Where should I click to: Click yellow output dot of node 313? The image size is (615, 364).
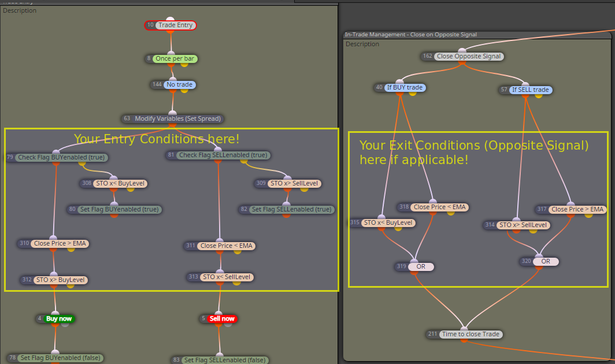tap(237, 283)
